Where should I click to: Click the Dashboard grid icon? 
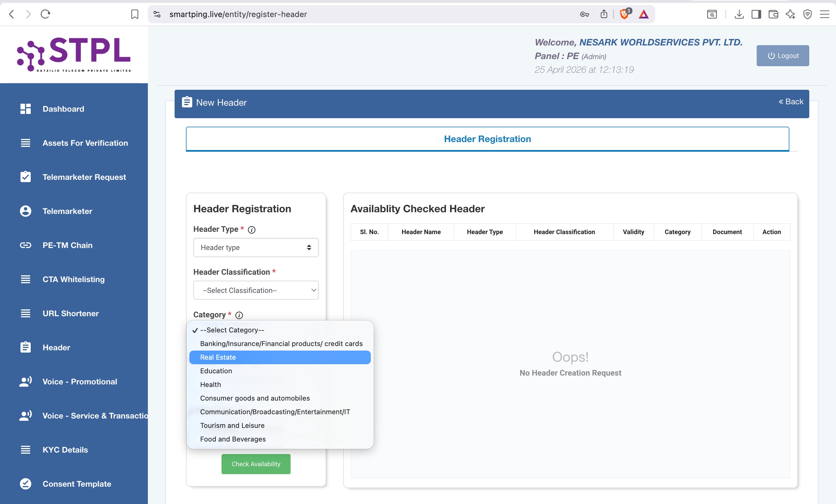tap(25, 109)
